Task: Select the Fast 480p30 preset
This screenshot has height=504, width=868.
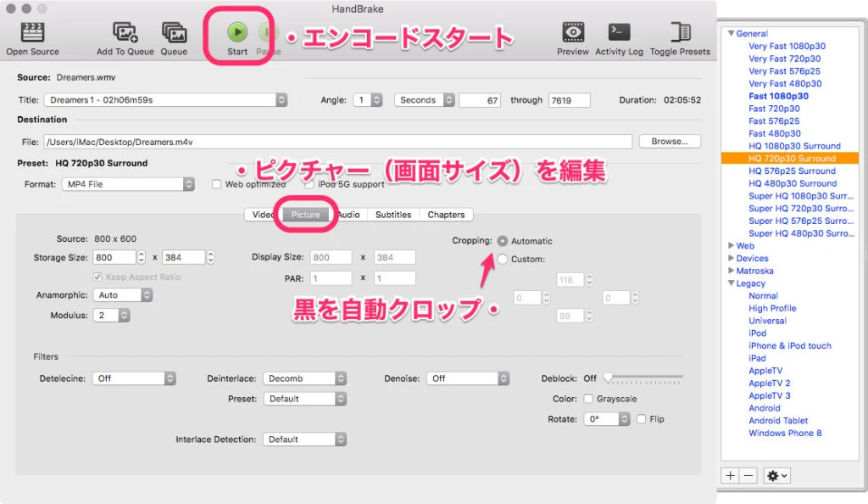Action: click(775, 133)
